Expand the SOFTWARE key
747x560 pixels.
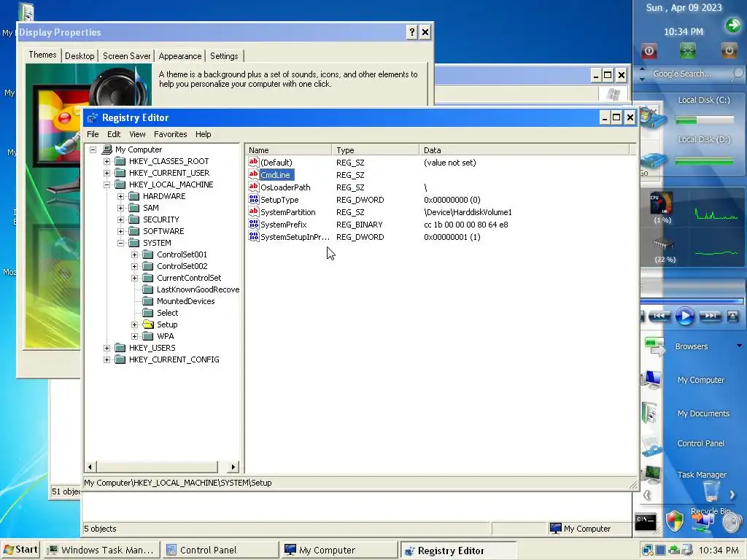coord(120,231)
